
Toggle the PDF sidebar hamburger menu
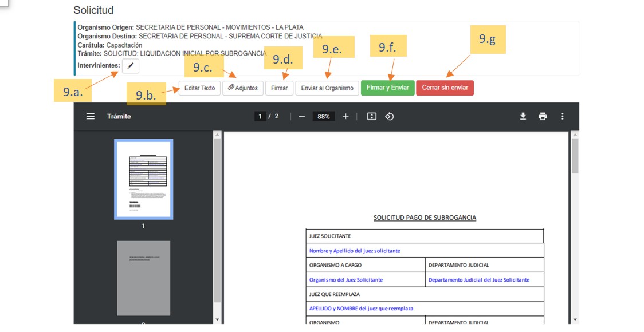point(91,116)
